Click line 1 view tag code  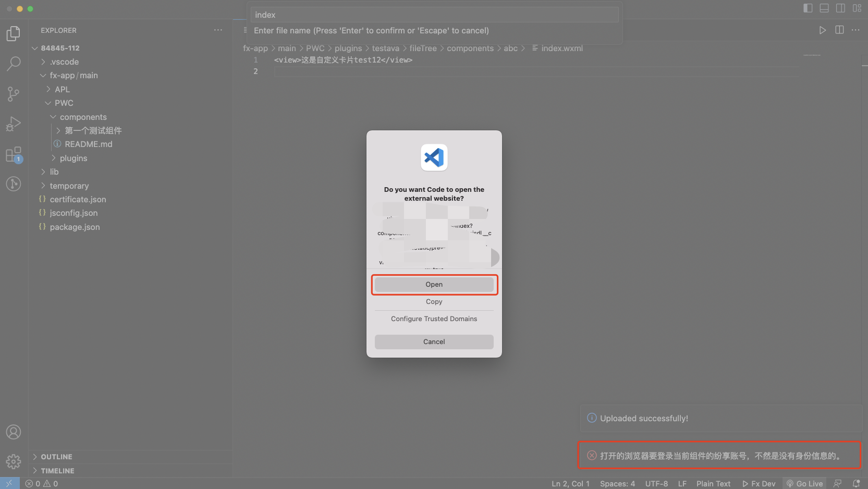tap(343, 60)
